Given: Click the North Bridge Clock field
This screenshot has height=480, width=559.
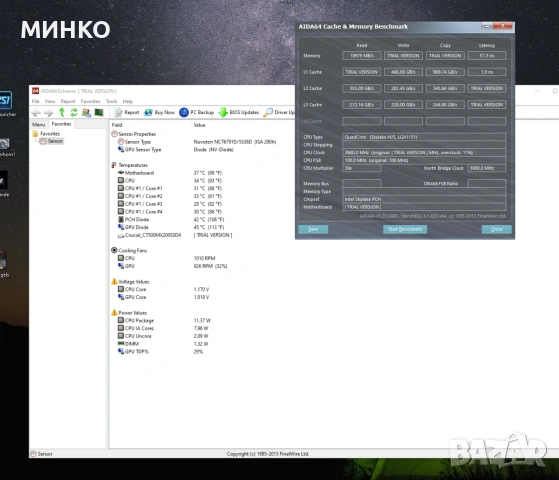Looking at the screenshot, I should (x=487, y=168).
